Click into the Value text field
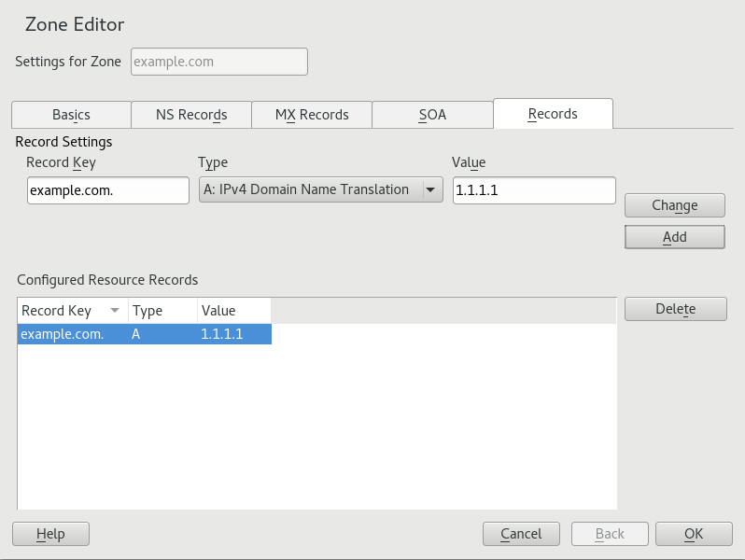745x560 pixels. 534,190
